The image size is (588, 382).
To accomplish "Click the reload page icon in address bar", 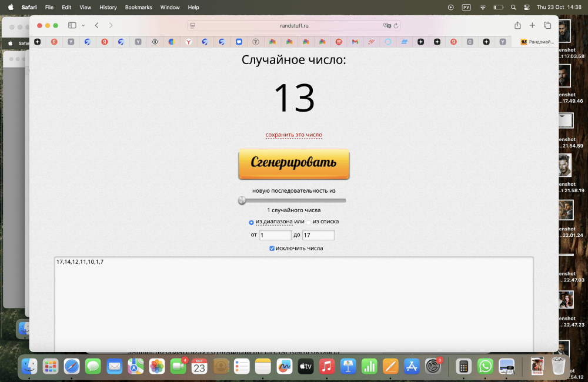I will pyautogui.click(x=396, y=26).
